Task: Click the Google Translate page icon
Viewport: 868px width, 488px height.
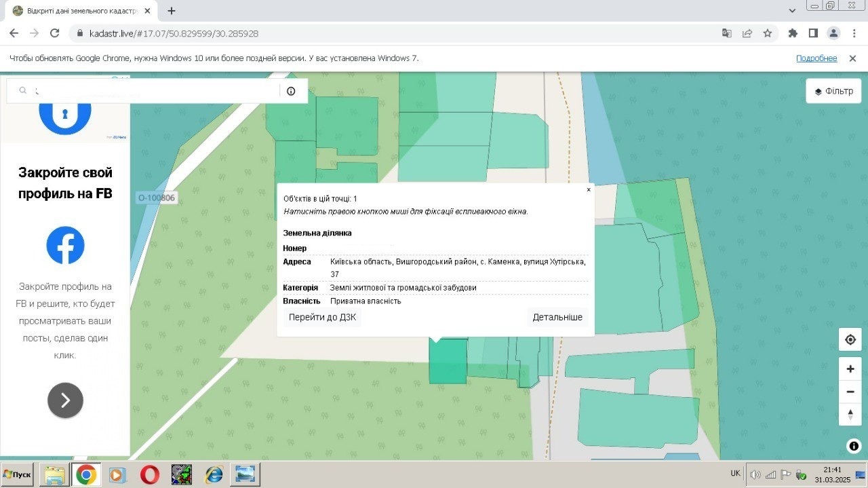Action: (726, 33)
